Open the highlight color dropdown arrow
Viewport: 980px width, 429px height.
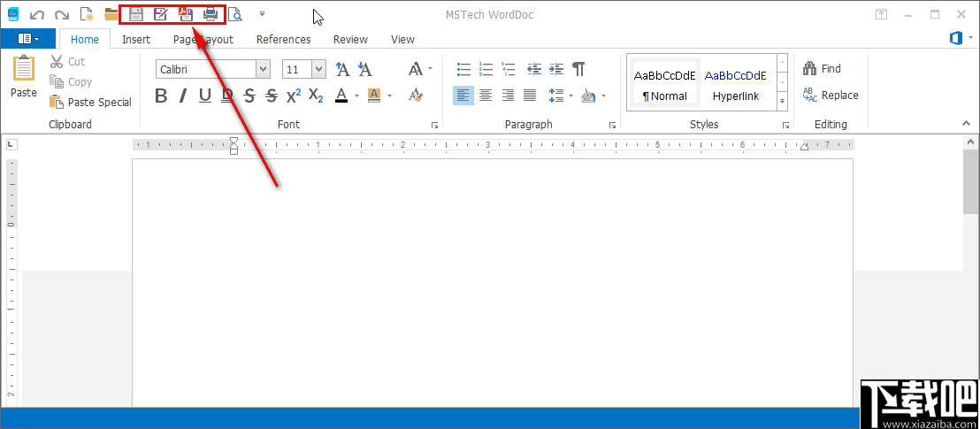pos(390,96)
